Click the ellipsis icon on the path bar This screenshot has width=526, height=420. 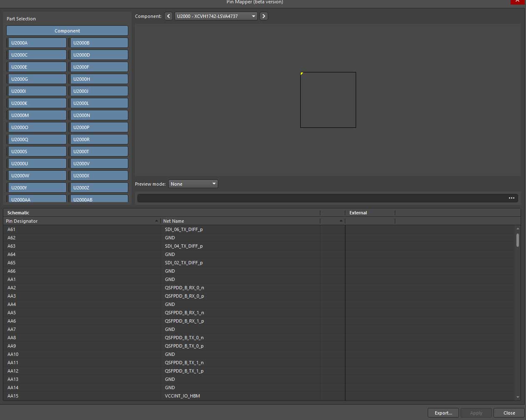[511, 198]
